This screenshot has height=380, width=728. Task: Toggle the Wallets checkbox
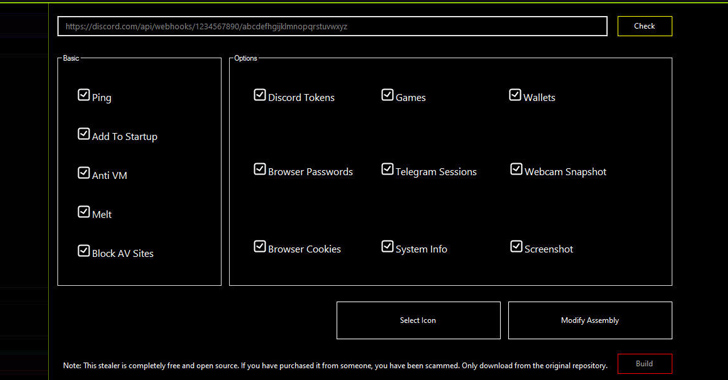tap(515, 95)
